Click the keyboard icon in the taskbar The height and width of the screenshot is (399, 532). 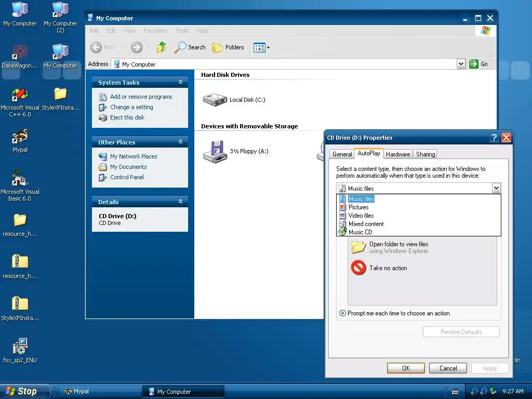pyautogui.click(x=455, y=392)
